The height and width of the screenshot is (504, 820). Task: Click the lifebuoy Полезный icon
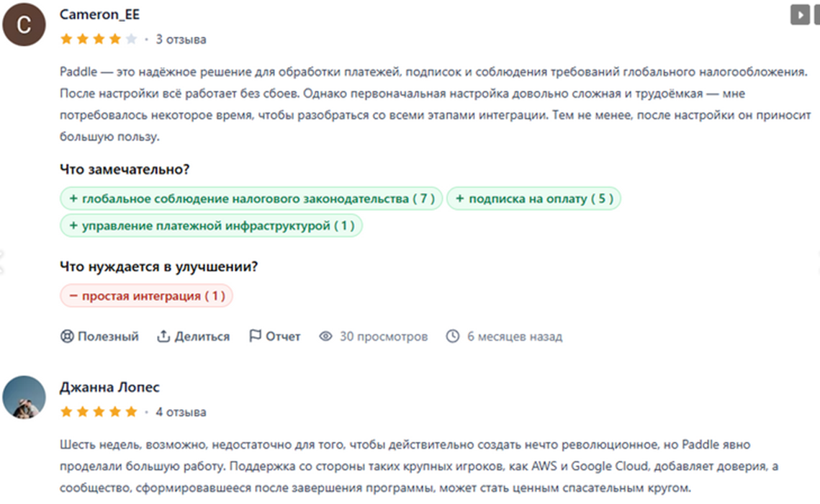(67, 336)
